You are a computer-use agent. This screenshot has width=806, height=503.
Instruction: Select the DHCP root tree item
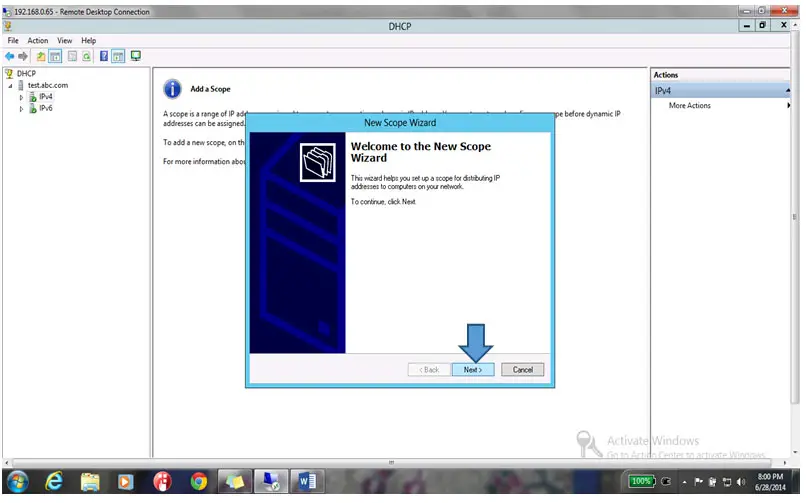(25, 74)
